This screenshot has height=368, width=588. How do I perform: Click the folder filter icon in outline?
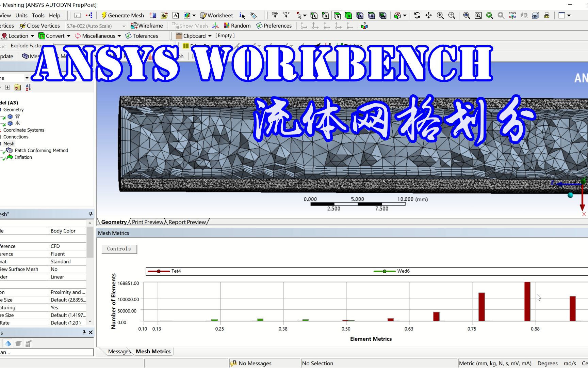point(18,87)
